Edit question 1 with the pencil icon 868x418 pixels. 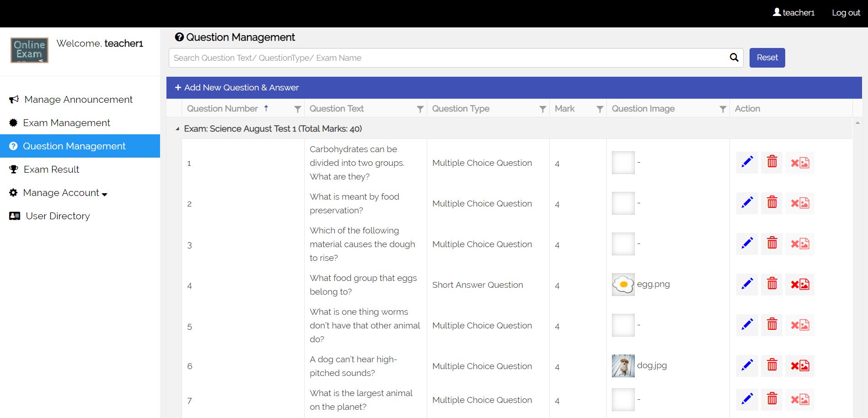coord(747,162)
